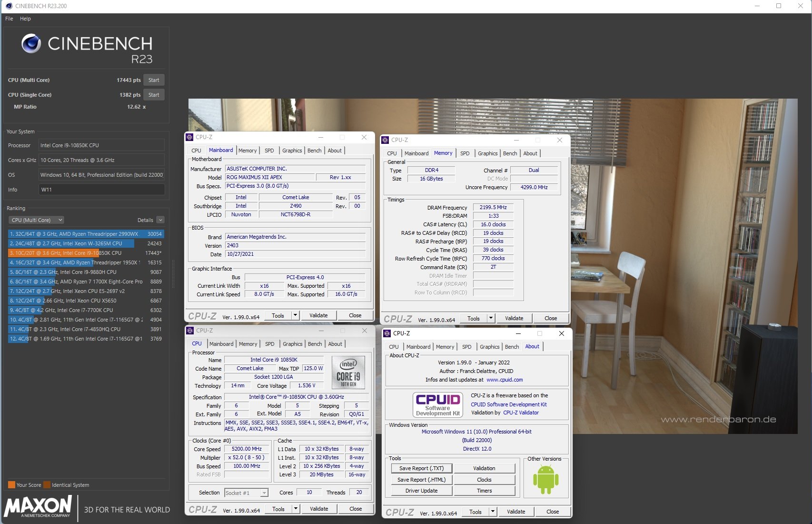Click Close in the Memory CPU-Z window
The image size is (812, 524).
pos(551,318)
